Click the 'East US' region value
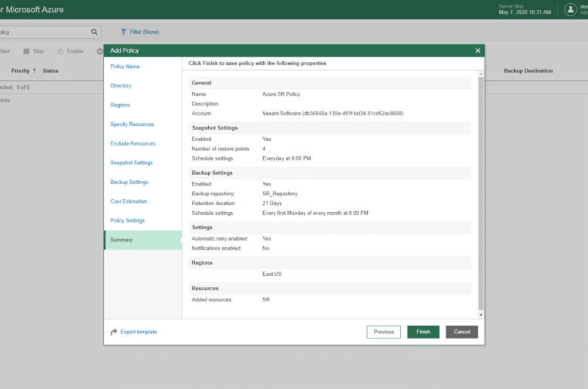 [x=272, y=274]
